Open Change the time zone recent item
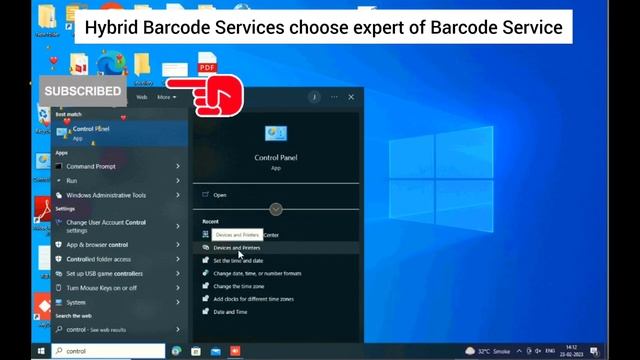640x360 pixels. click(x=276, y=286)
